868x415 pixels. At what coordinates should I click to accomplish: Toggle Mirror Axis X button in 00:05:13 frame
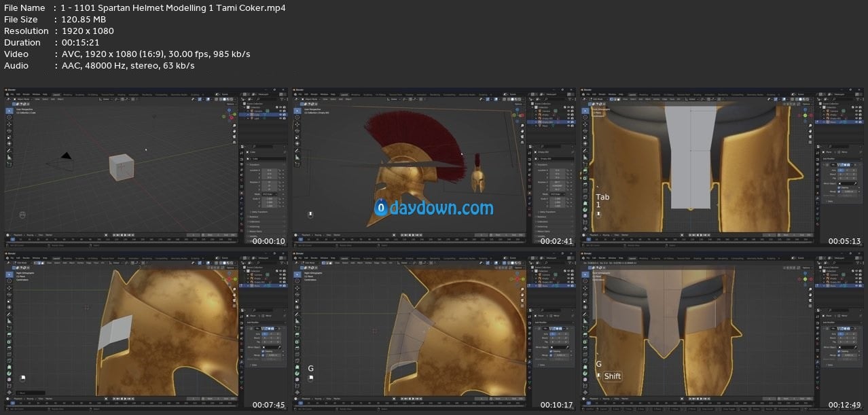841,170
